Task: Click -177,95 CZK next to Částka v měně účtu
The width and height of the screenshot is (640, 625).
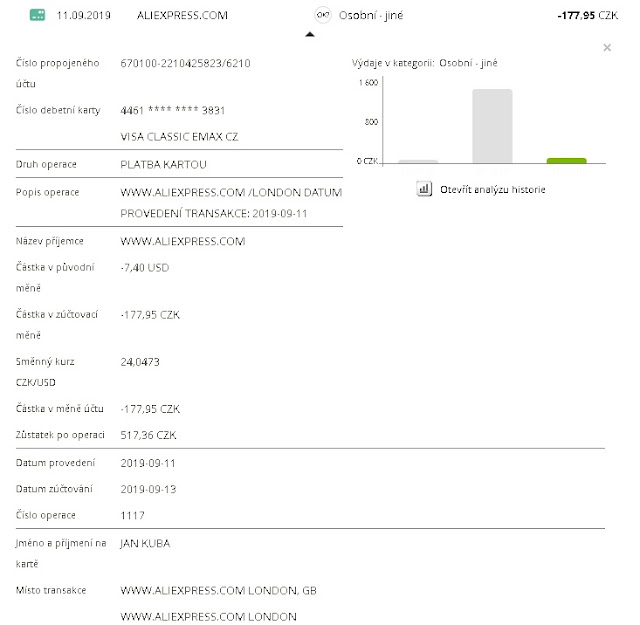Action: 150,409
